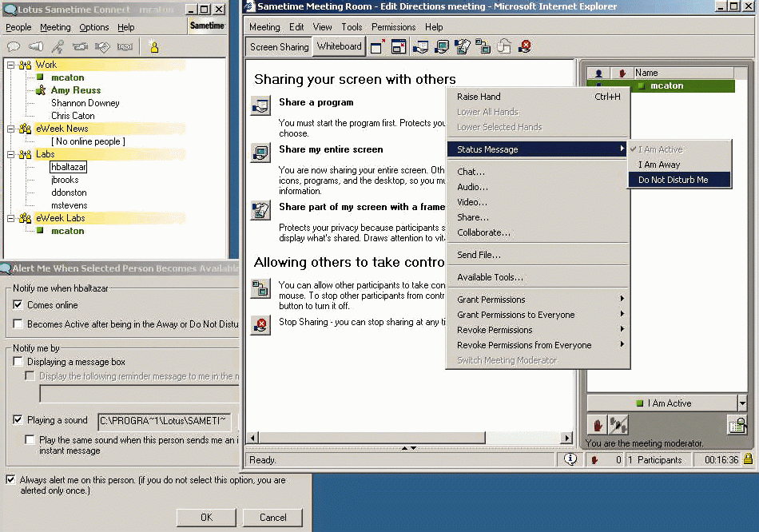Collapse the eWeek Labs group
The height and width of the screenshot is (532, 759).
tap(10, 218)
